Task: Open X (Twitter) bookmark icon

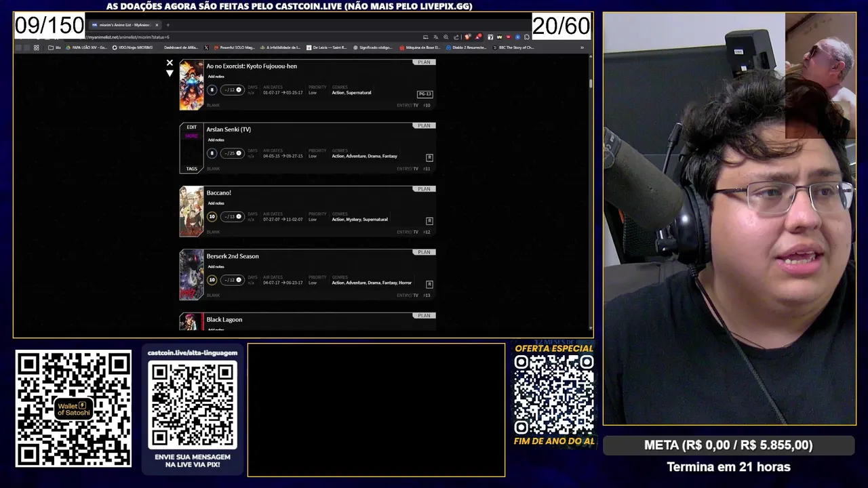Action: 206,47
